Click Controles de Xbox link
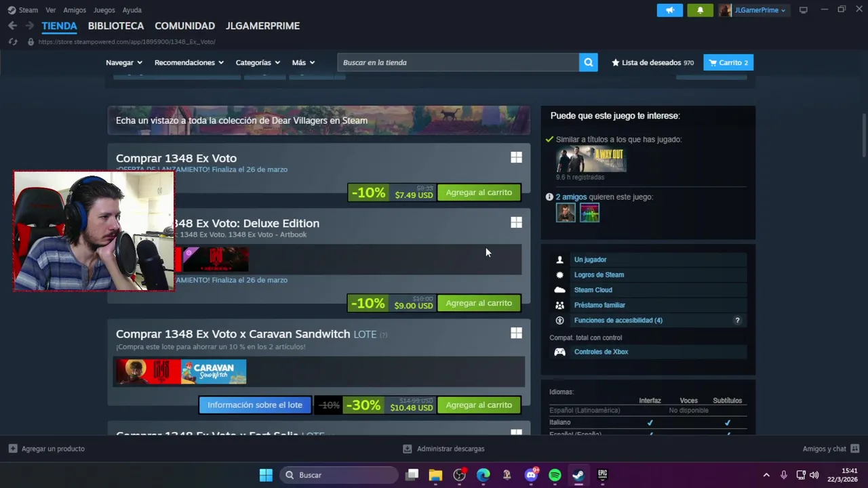 tap(601, 352)
